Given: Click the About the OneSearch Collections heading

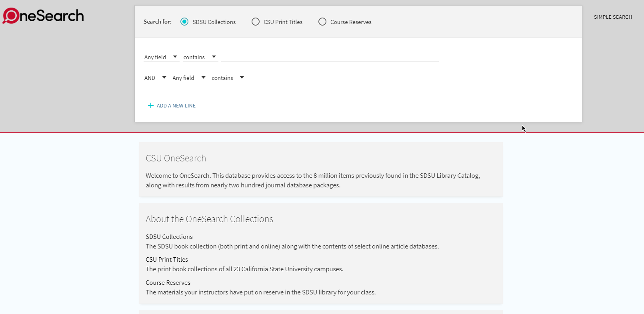Looking at the screenshot, I should [x=210, y=219].
